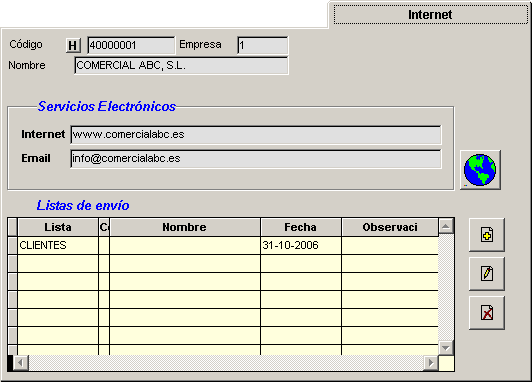Click the Nombre column header in grid

pyautogui.click(x=185, y=227)
